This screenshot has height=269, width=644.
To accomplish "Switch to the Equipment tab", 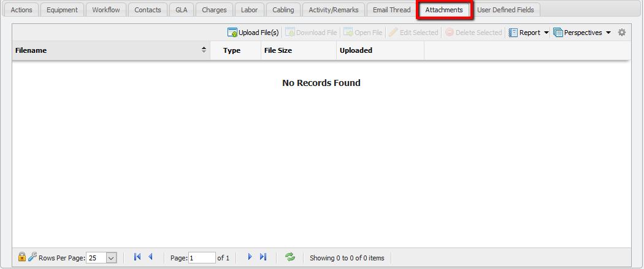I will tap(62, 10).
